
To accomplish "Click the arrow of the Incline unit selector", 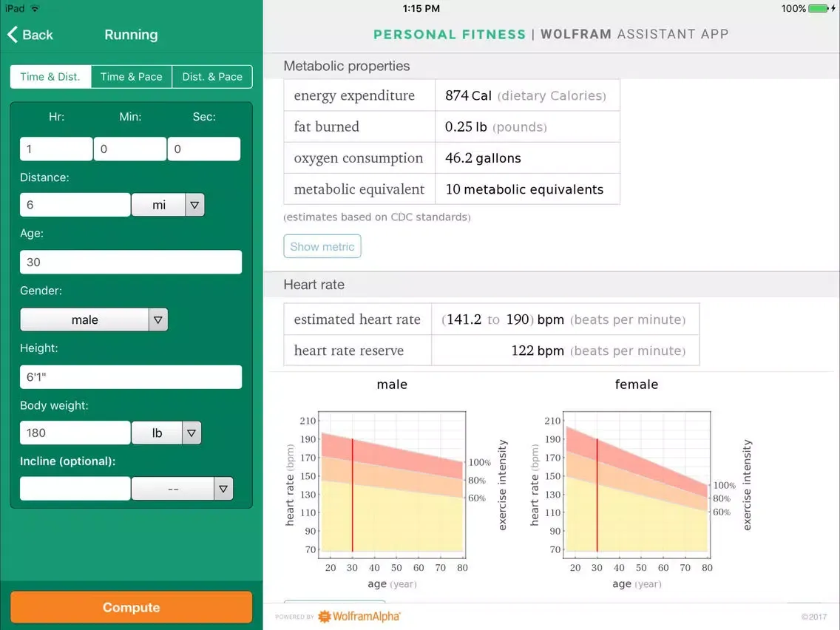I will coord(223,489).
